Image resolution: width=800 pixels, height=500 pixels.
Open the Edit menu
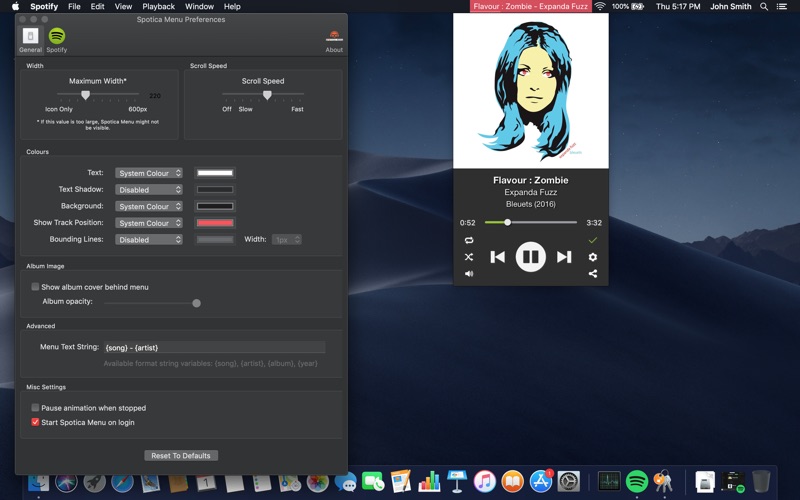tap(97, 7)
